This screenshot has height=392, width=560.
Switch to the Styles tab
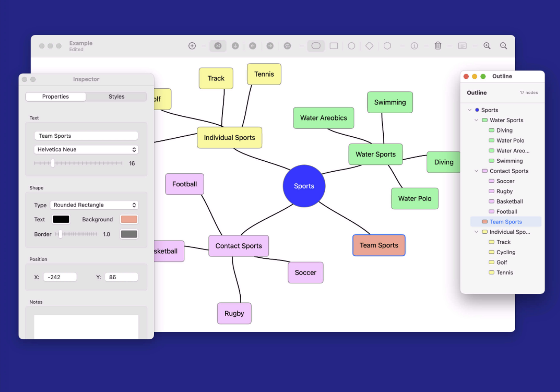coord(116,97)
